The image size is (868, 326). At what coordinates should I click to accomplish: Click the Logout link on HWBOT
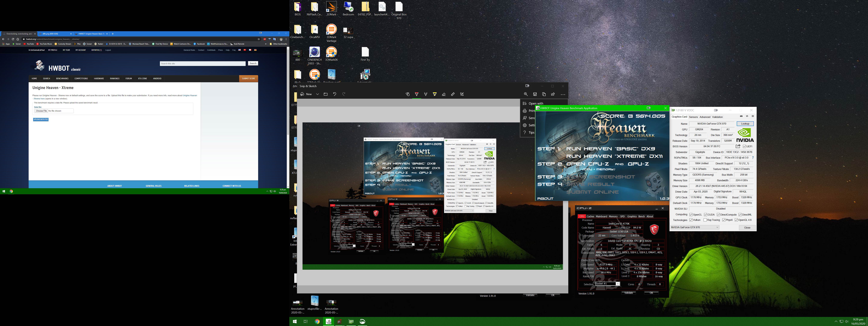108,50
